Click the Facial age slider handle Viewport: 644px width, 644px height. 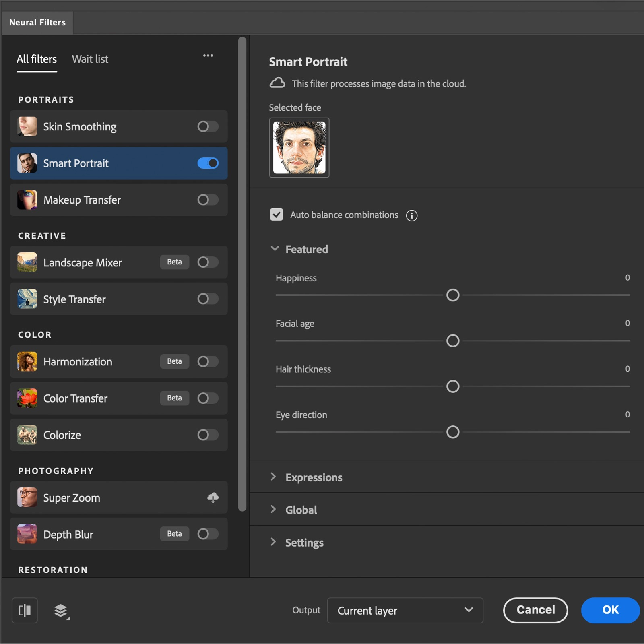pos(453,341)
